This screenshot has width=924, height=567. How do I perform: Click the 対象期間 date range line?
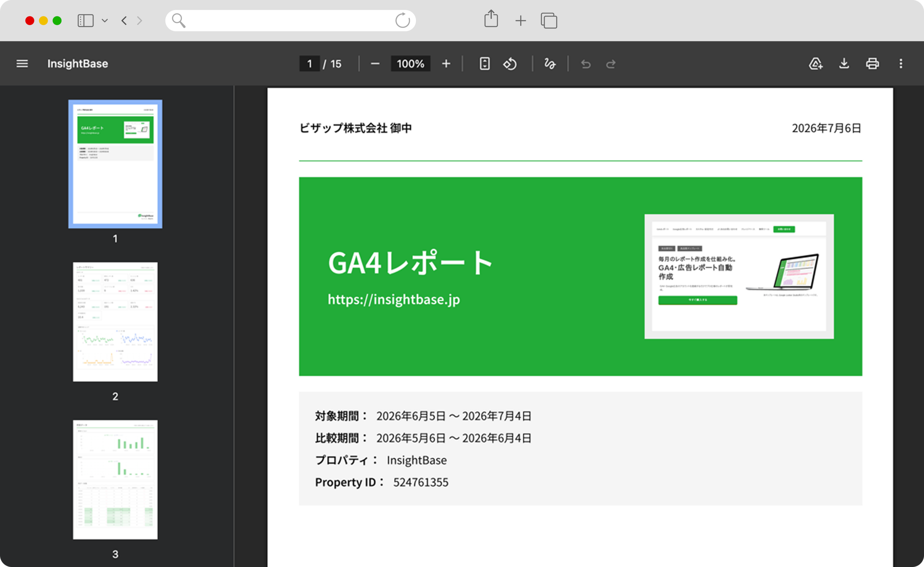coord(423,416)
